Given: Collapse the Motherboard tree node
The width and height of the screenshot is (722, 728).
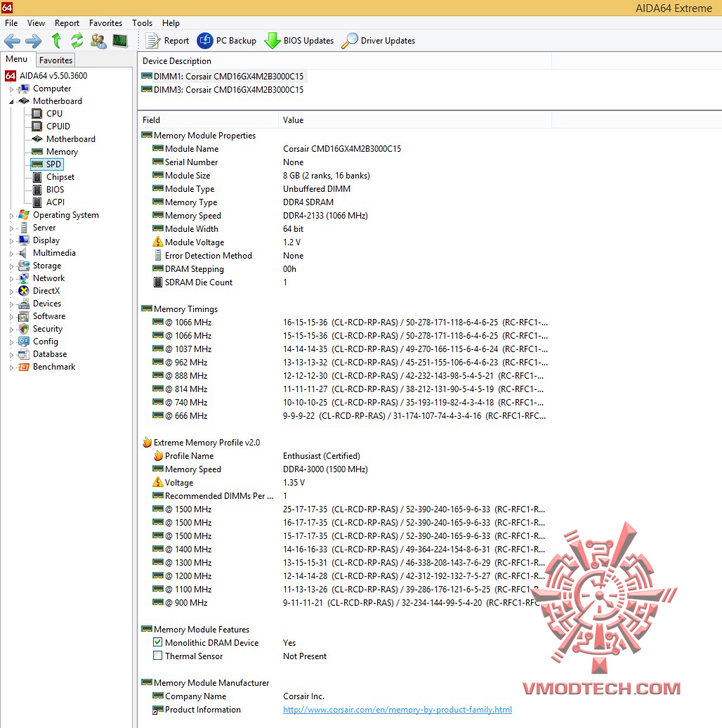Looking at the screenshot, I should pyautogui.click(x=12, y=102).
